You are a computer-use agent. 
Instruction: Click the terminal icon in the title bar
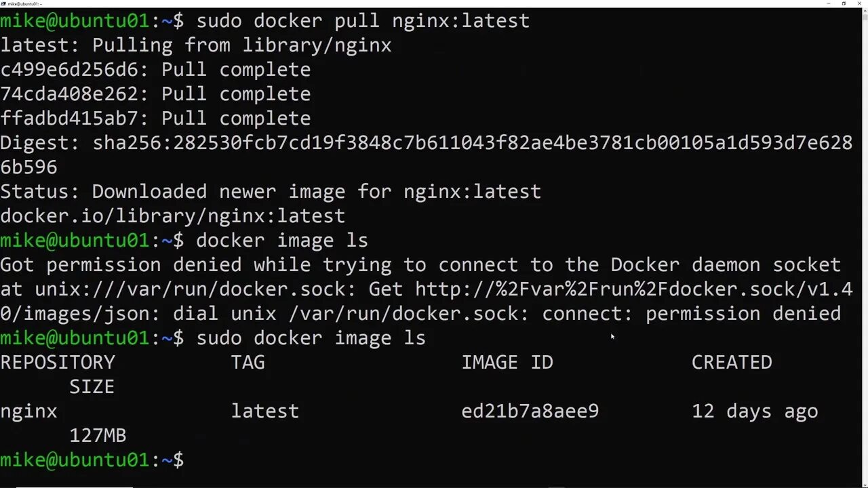(3, 3)
